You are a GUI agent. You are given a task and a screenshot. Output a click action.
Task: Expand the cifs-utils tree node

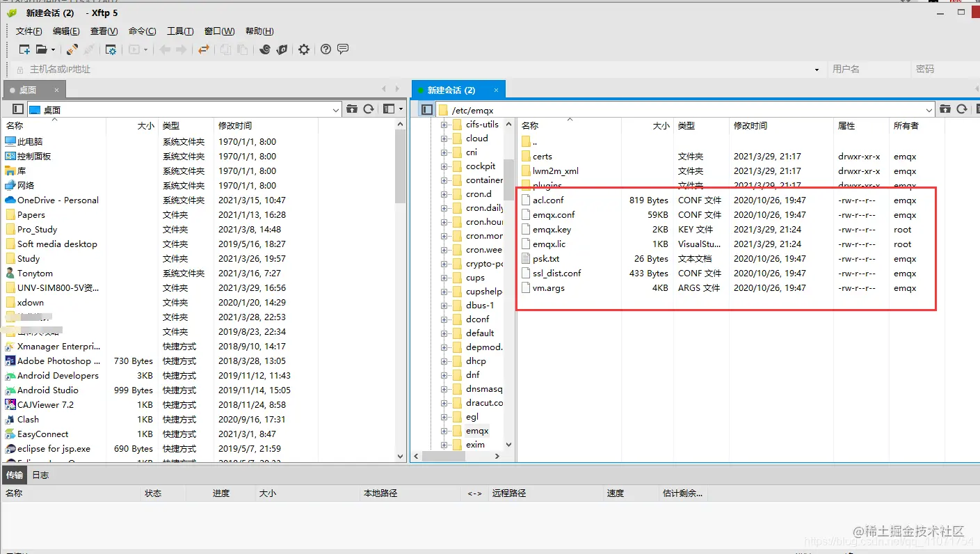click(x=444, y=125)
